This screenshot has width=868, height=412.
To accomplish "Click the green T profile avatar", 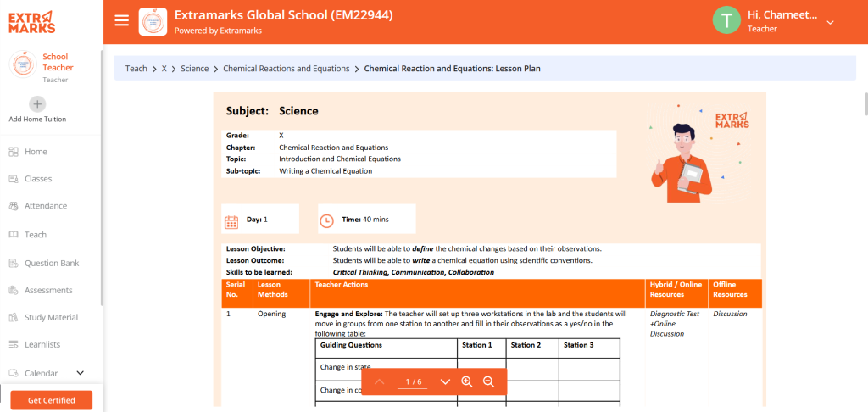I will click(726, 21).
